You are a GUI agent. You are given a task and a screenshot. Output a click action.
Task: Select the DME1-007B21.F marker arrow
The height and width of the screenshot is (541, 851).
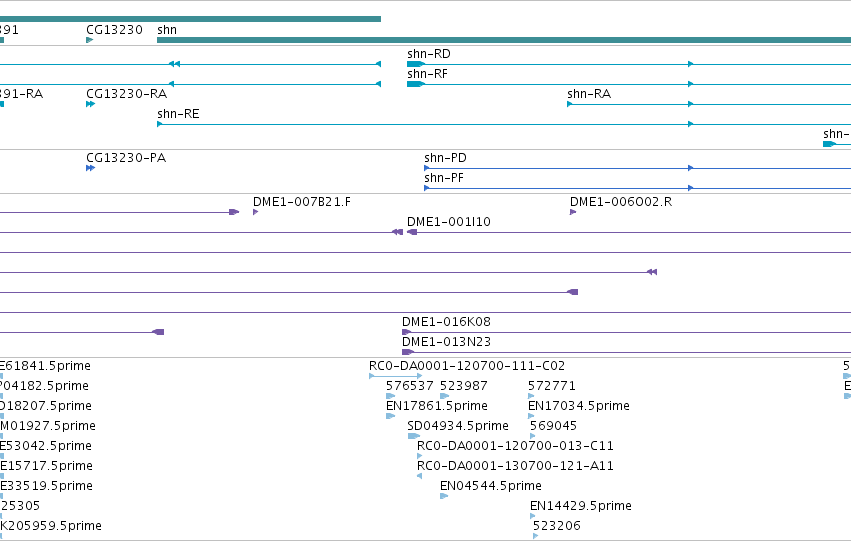pyautogui.click(x=256, y=212)
